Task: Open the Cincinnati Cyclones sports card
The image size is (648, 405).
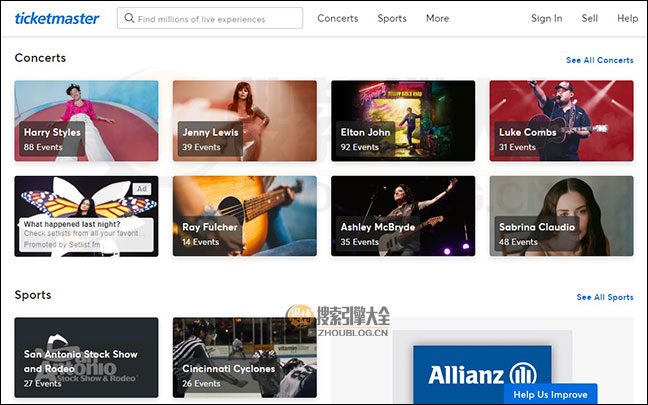Action: (245, 357)
